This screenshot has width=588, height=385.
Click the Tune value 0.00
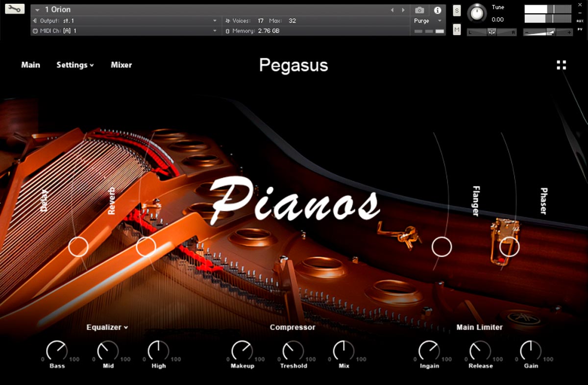[x=498, y=20]
